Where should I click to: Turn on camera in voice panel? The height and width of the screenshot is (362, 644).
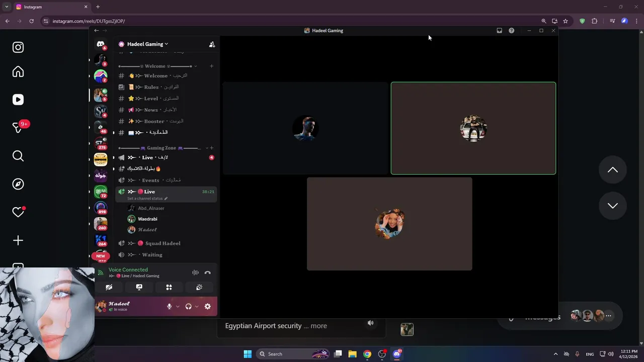pyautogui.click(x=109, y=287)
